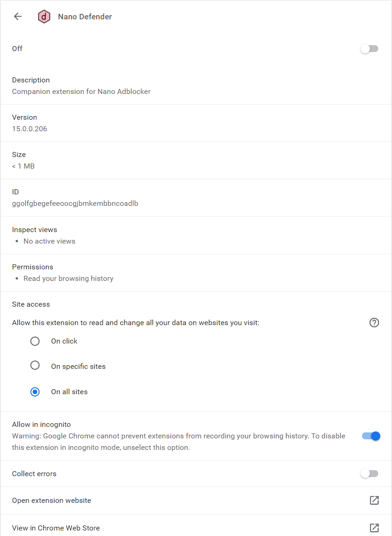Disable Allow in incognito
The image size is (392, 536).
point(371,436)
